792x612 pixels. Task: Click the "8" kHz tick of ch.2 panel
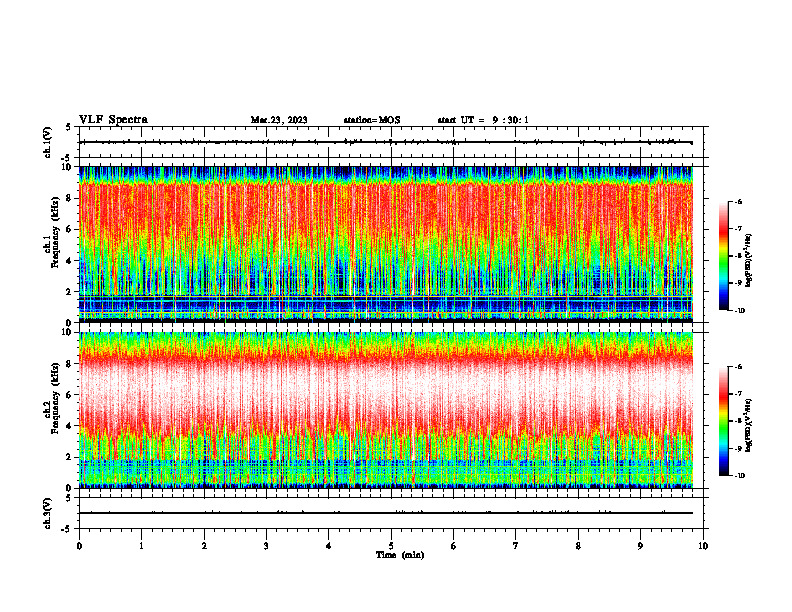(70, 364)
